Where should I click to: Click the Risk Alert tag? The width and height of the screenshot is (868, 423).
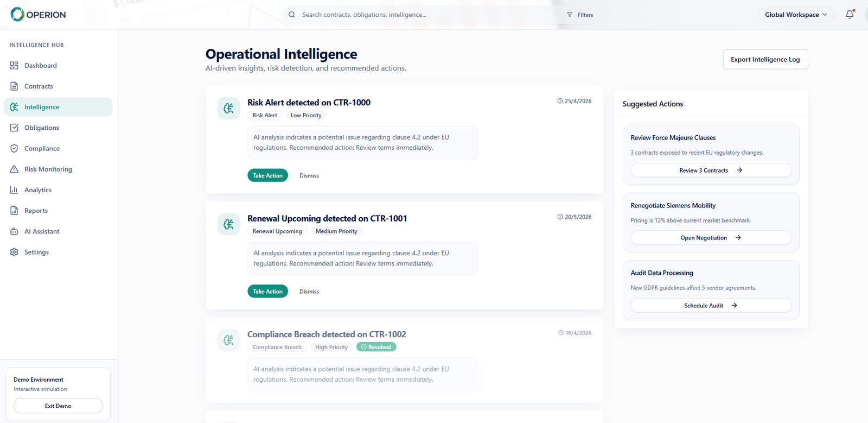tap(265, 115)
